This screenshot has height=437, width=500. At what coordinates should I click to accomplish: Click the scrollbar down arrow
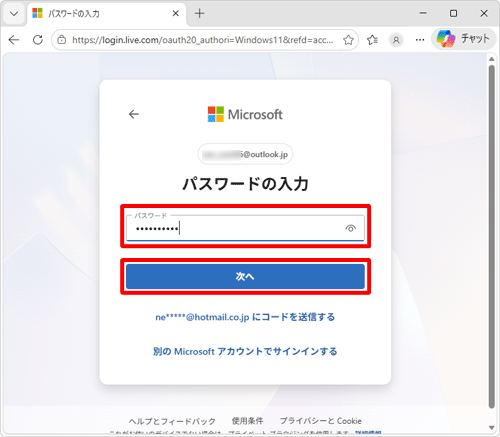[x=492, y=428]
